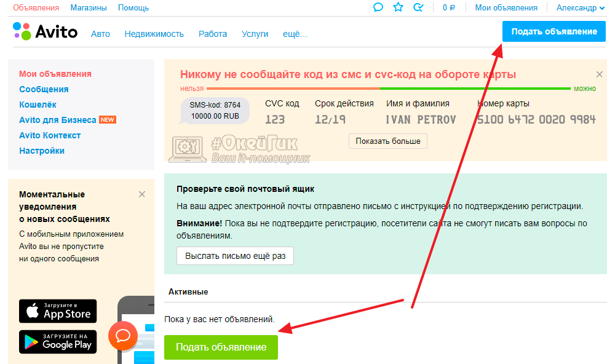Select Мои объявления in sidebar
Image resolution: width=607 pixels, height=364 pixels.
point(55,74)
